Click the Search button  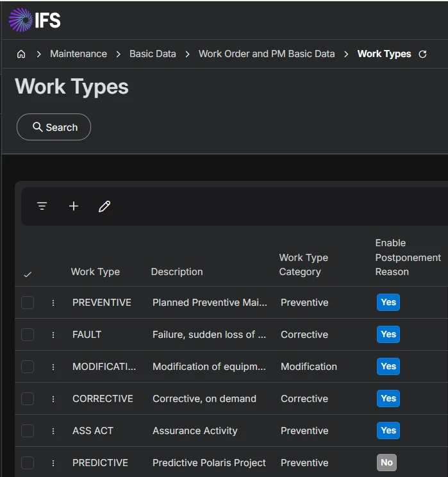(x=54, y=127)
